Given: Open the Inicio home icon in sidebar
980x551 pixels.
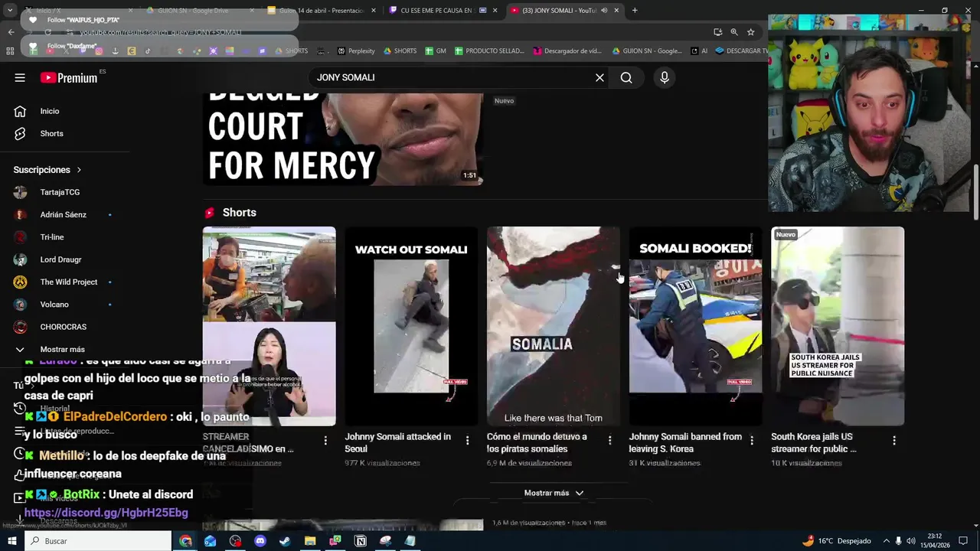Looking at the screenshot, I should (x=20, y=111).
